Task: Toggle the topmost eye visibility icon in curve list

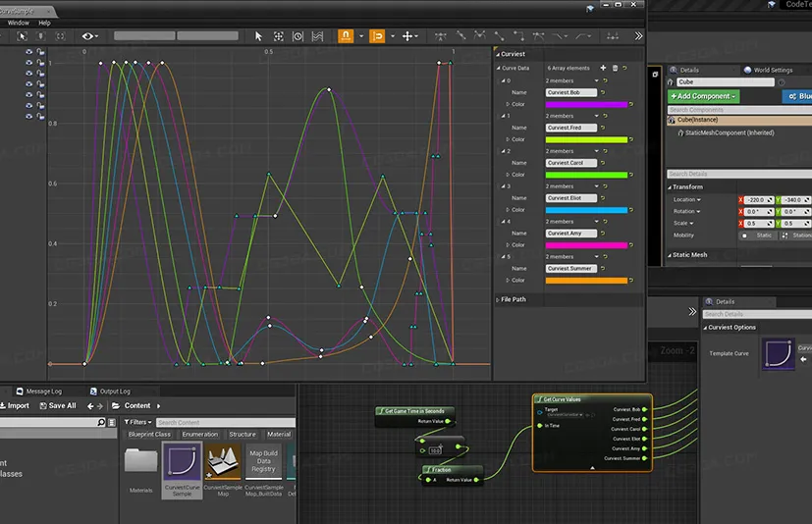Action: (29, 52)
